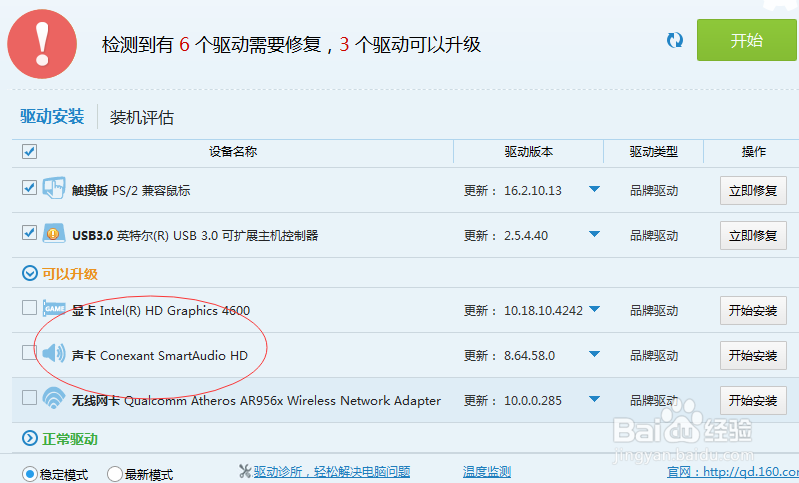Click 开始安装 for the Qualcomm Atheros adapter
The width and height of the screenshot is (799, 483).
[753, 400]
